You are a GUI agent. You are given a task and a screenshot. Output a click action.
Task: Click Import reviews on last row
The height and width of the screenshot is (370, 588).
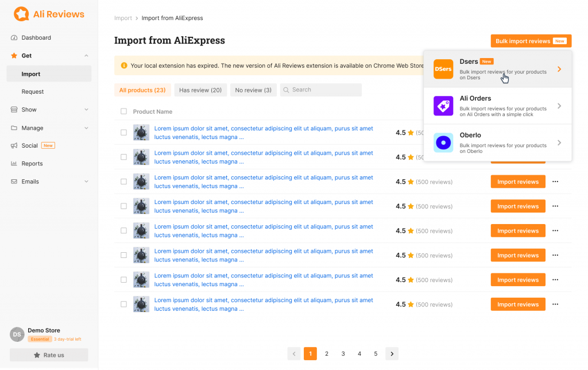click(x=518, y=305)
